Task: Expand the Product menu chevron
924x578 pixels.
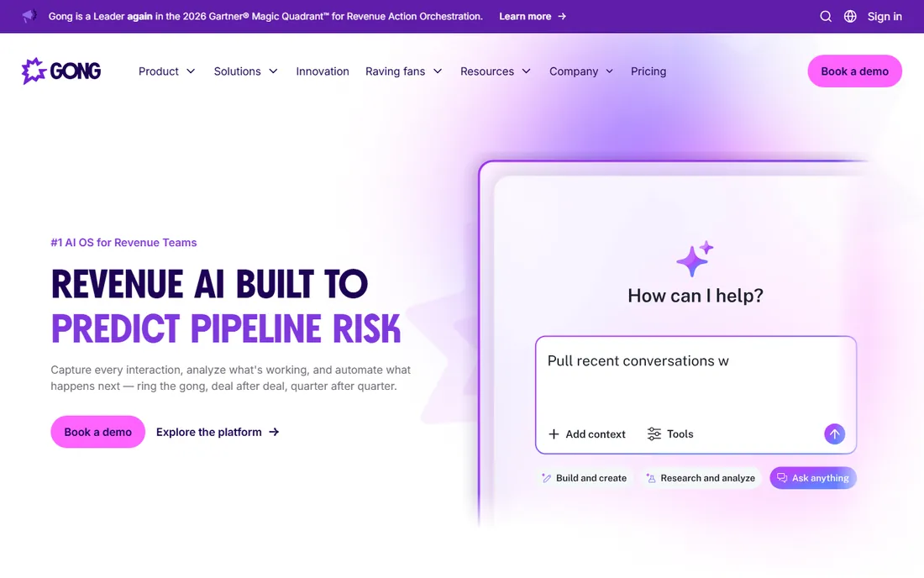Action: [x=191, y=71]
